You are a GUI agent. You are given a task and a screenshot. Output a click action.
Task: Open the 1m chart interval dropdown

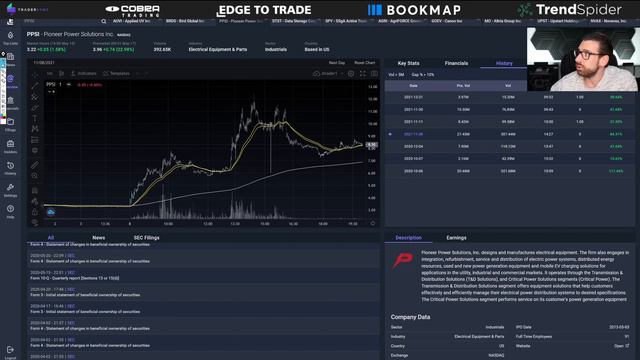(x=49, y=73)
